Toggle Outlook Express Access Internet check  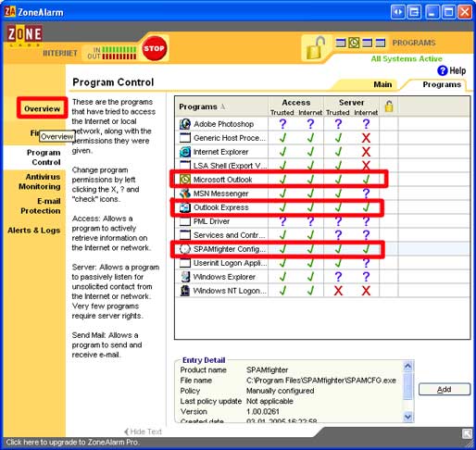point(310,207)
